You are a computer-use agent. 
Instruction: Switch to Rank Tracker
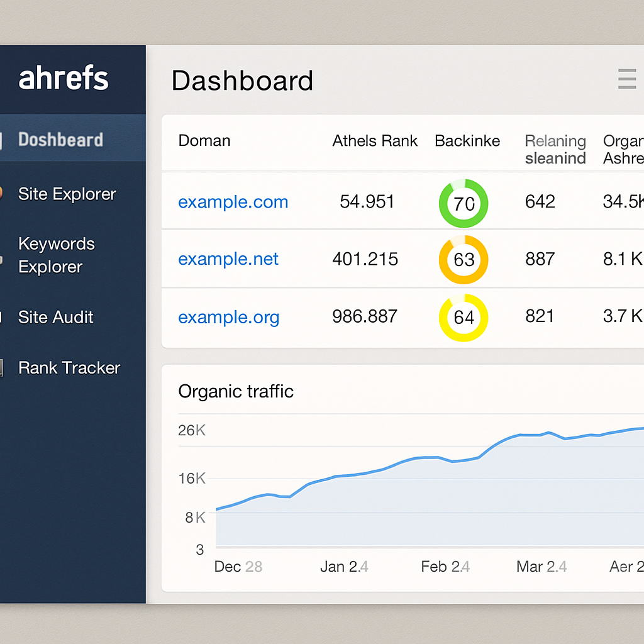tap(69, 368)
